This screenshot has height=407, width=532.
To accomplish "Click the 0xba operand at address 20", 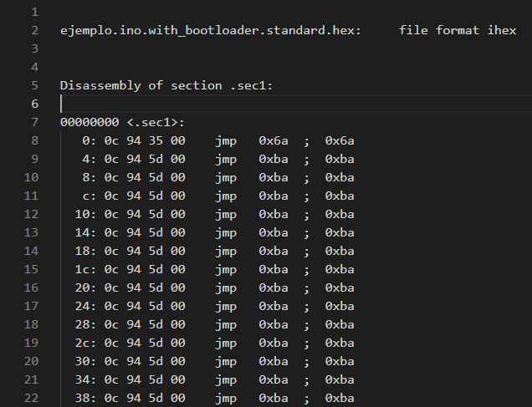I will 274,287.
